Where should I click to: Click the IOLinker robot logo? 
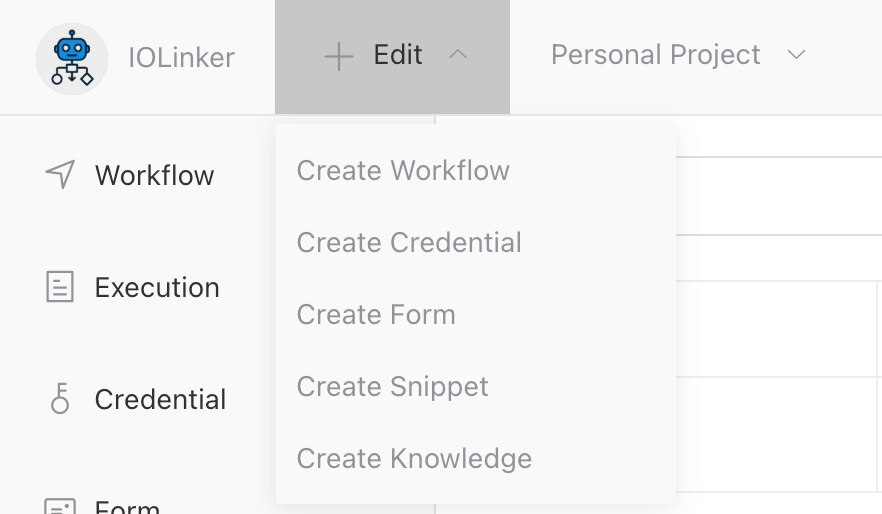[72, 58]
